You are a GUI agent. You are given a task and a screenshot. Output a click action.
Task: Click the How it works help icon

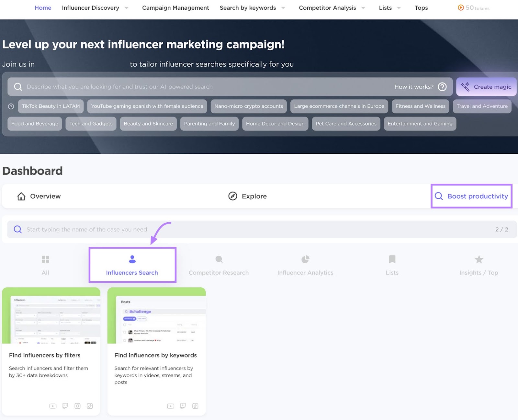coord(442,87)
